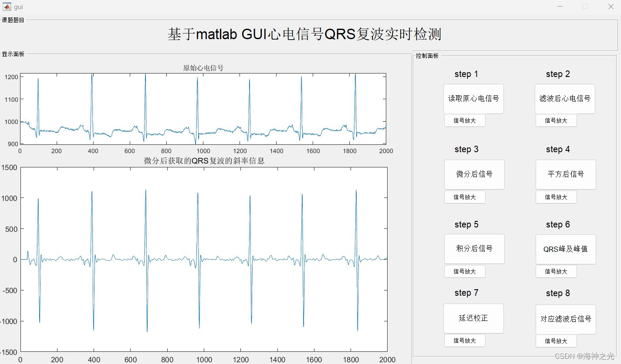Click inside the differentiated signal plot
The image size is (621, 364).
pos(204,259)
